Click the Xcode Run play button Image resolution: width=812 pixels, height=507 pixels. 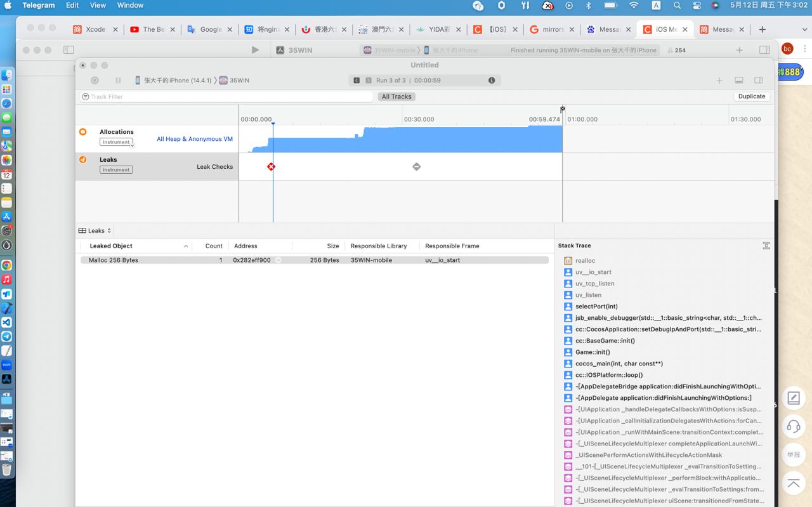pyautogui.click(x=255, y=50)
